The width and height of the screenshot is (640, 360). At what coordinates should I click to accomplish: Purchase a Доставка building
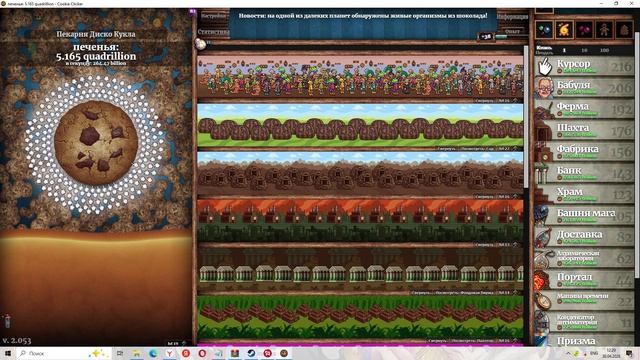(x=584, y=236)
